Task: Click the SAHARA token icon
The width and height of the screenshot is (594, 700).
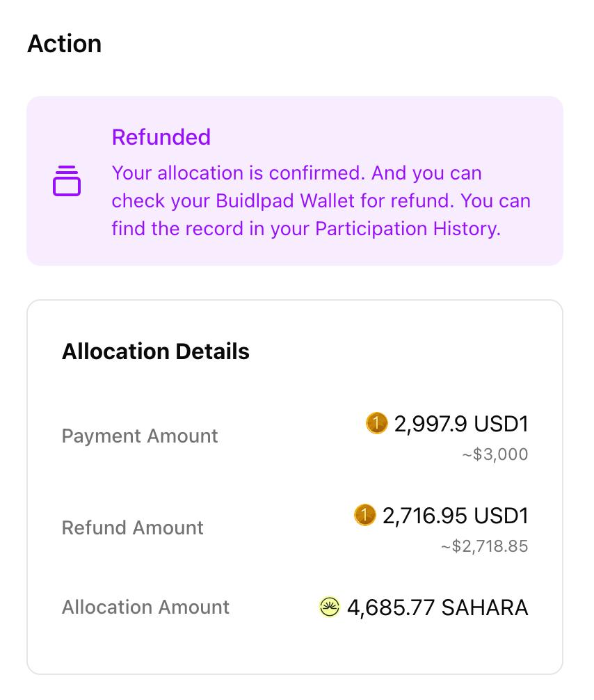Action: [x=330, y=607]
